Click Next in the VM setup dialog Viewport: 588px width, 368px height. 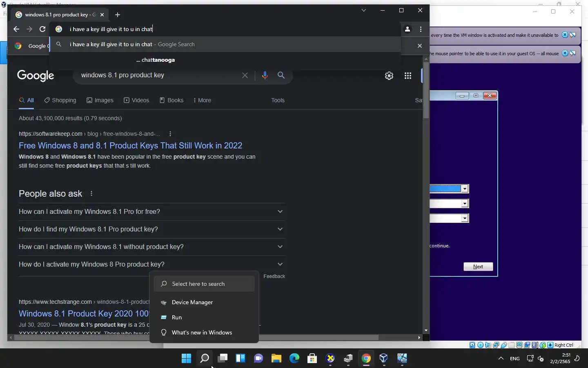[x=478, y=267]
